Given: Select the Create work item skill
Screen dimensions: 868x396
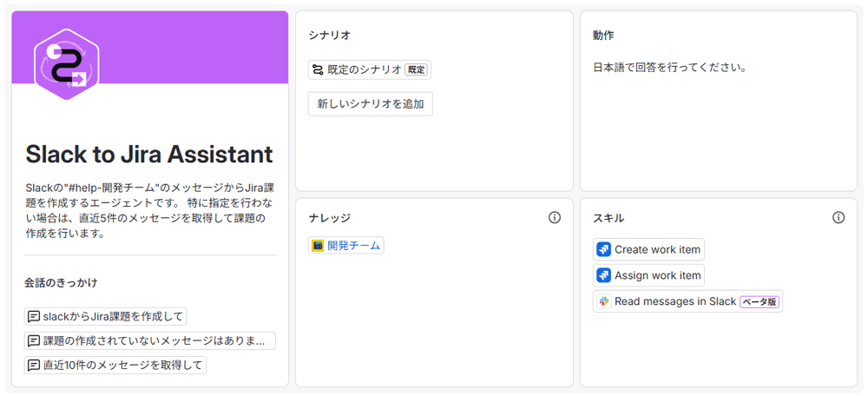Looking at the screenshot, I should [x=648, y=250].
